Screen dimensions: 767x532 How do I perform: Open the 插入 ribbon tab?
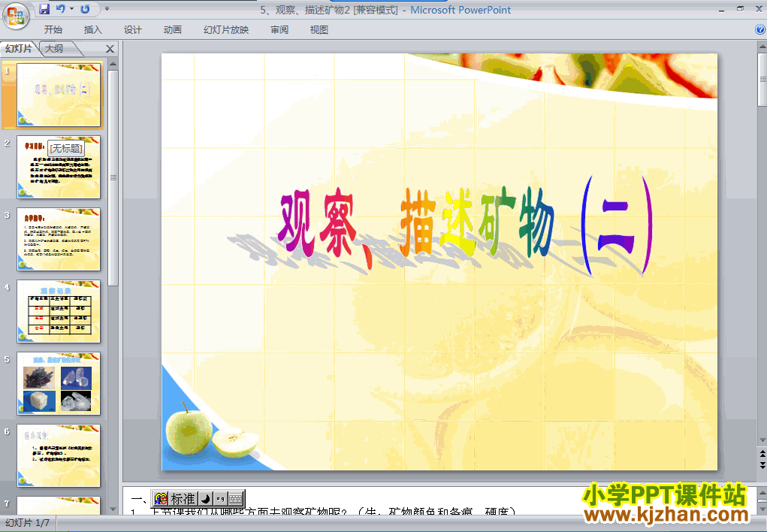pos(93,30)
